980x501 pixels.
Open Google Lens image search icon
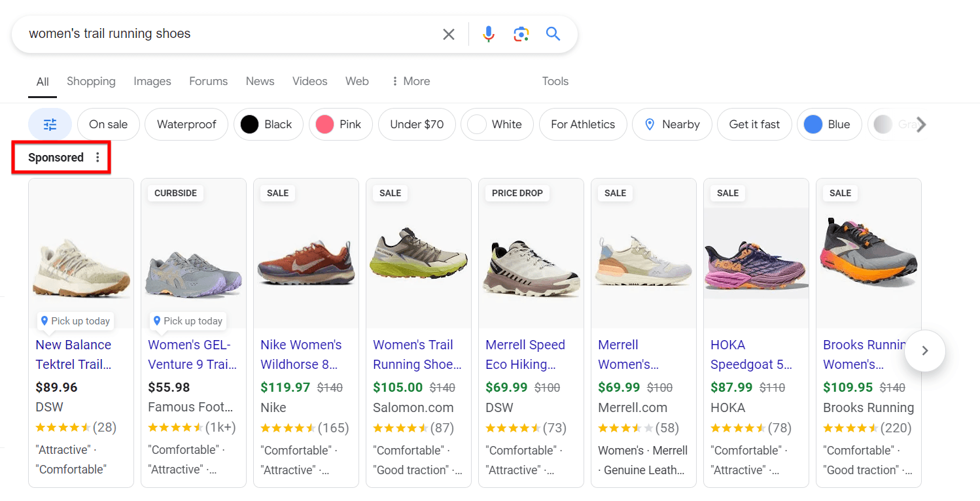click(x=521, y=34)
